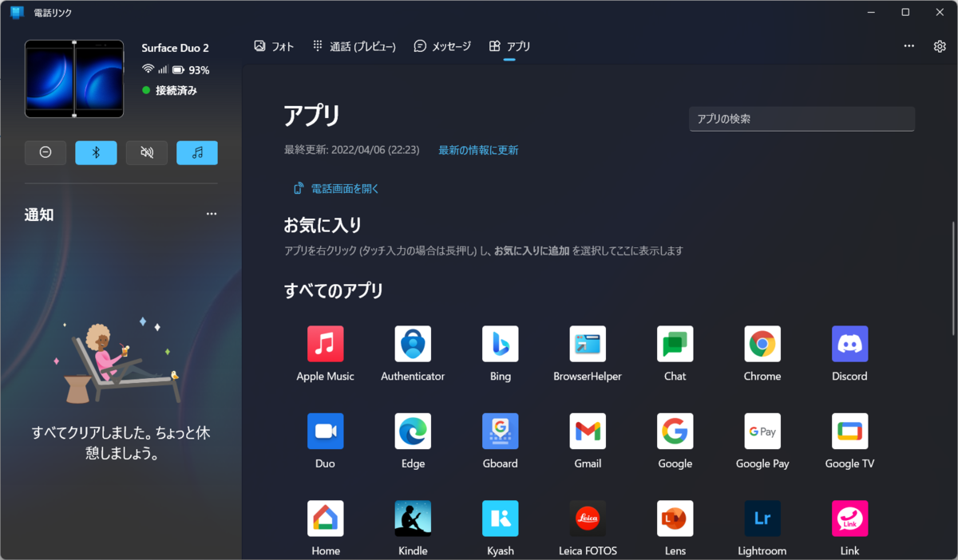Open the Kyash app
958x560 pixels.
point(501,519)
